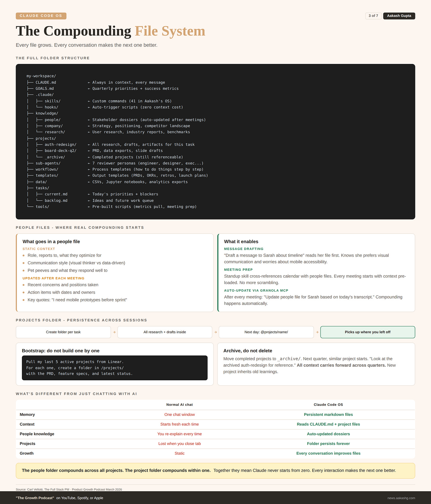The height and width of the screenshot is (504, 431).
Task: Click the 'Picks up where you left off' box
Action: coord(368,332)
